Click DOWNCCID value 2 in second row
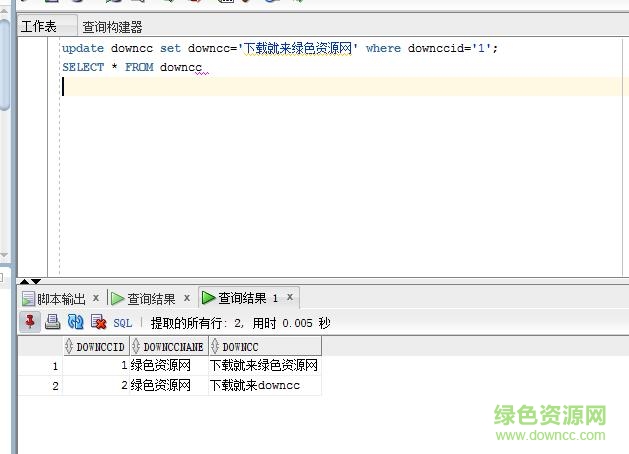 point(96,385)
